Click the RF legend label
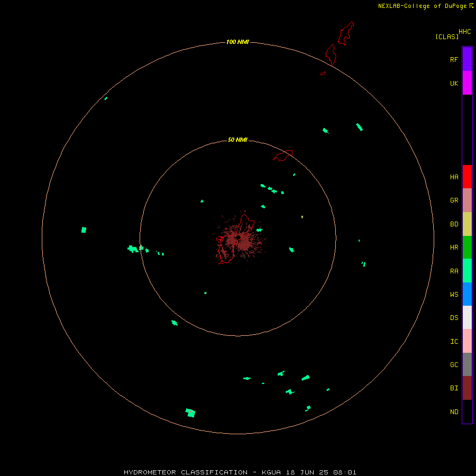The width and height of the screenshot is (476, 476). [x=454, y=60]
